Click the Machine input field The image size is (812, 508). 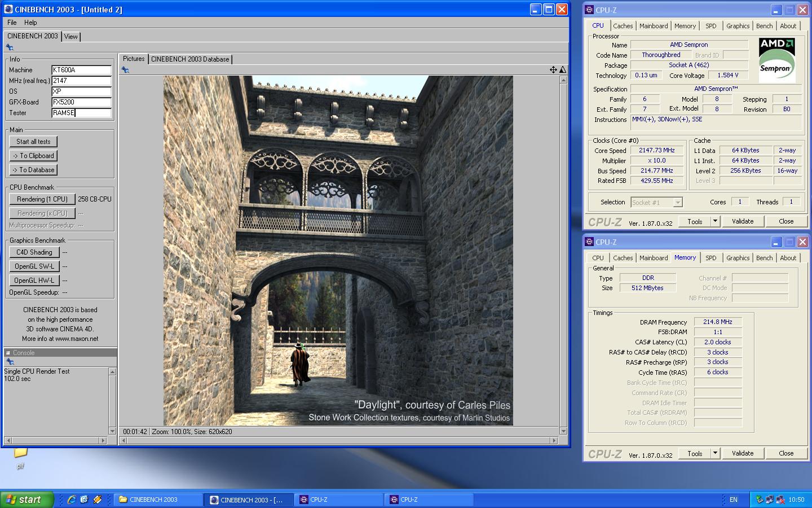(81, 70)
